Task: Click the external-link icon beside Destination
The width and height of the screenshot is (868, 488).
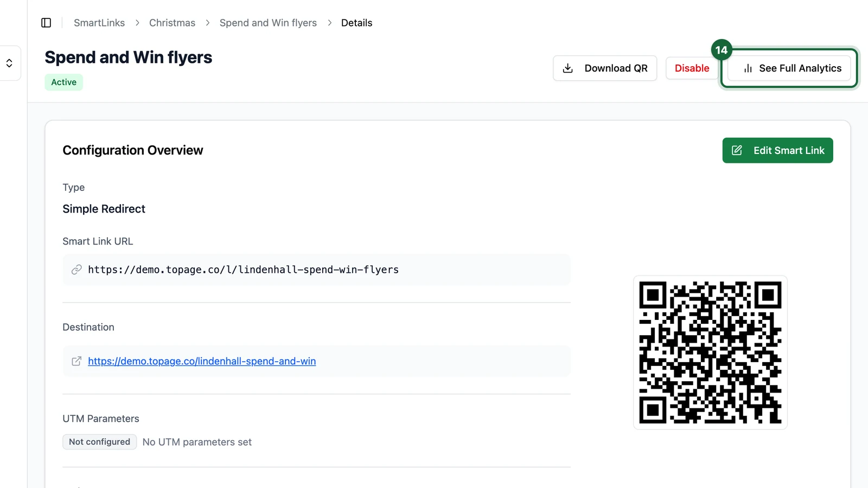Action: (76, 361)
